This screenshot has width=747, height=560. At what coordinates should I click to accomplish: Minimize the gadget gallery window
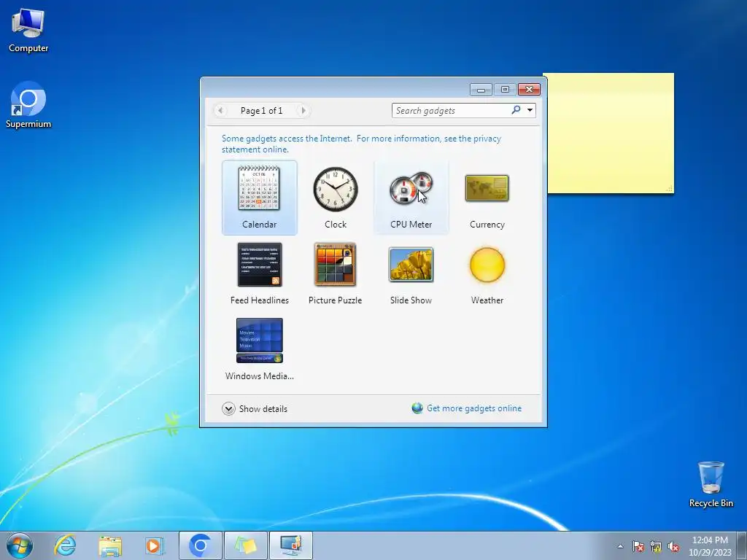tap(481, 90)
